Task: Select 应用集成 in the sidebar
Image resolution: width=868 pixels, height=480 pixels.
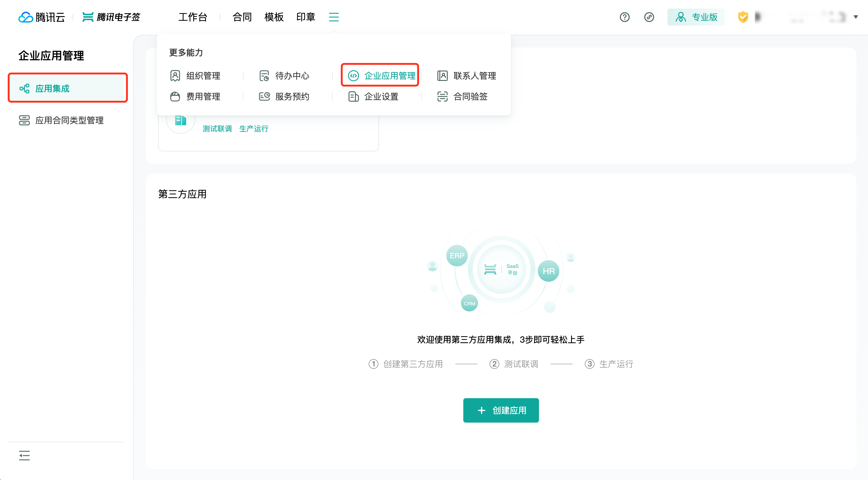Action: [x=67, y=88]
